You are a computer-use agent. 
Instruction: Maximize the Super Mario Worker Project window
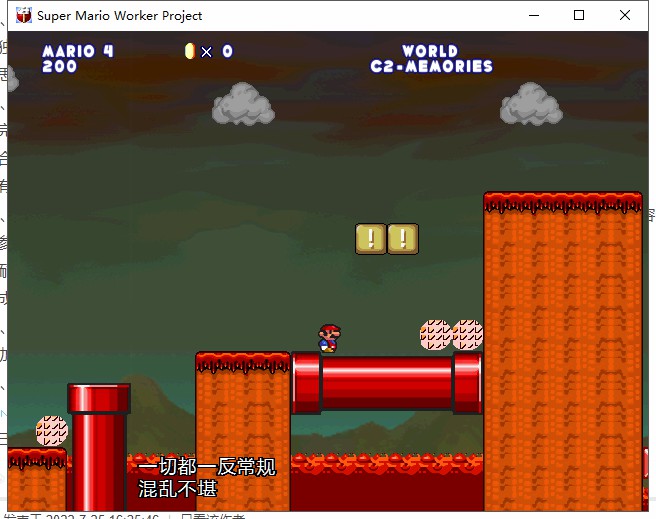(x=579, y=15)
